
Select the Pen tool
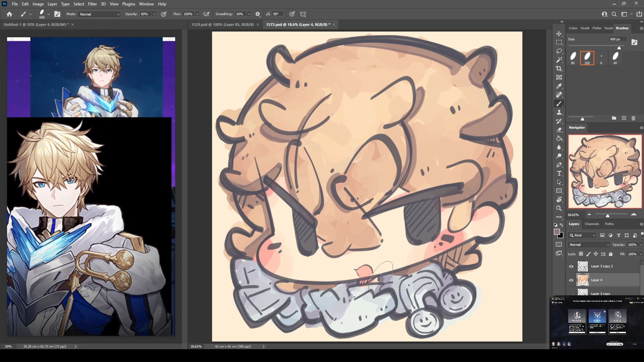pyautogui.click(x=559, y=165)
